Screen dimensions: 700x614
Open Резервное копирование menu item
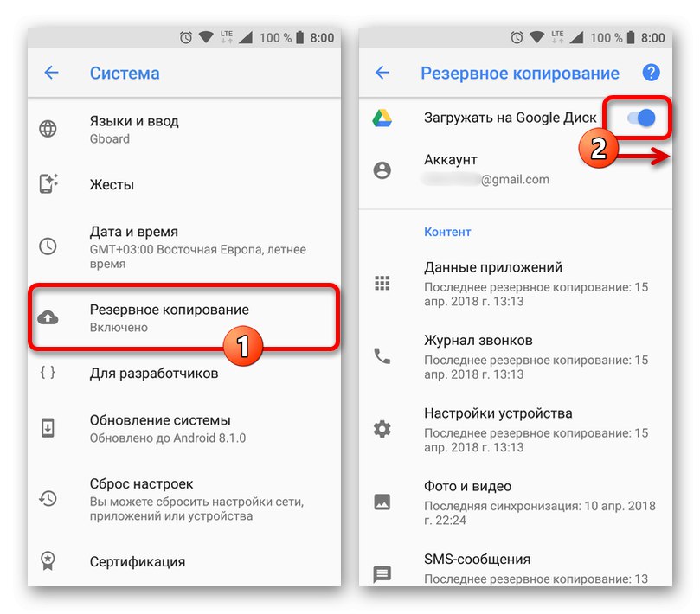click(184, 317)
